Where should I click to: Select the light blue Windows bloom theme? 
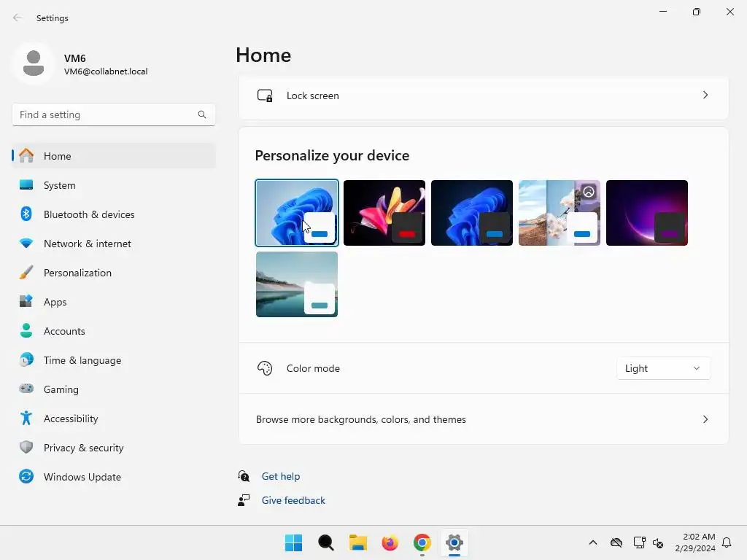(x=297, y=213)
